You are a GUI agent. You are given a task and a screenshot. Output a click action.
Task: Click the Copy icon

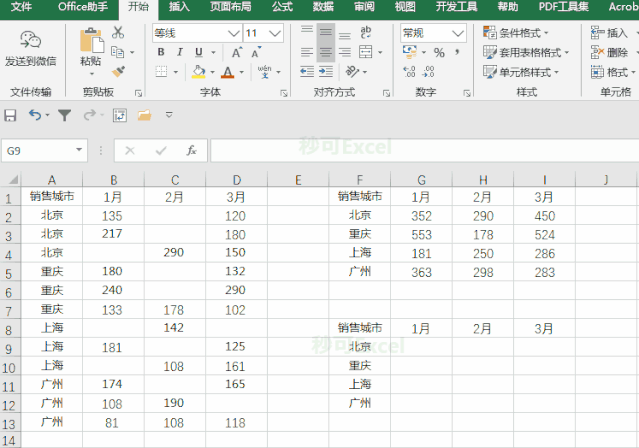tap(118, 52)
